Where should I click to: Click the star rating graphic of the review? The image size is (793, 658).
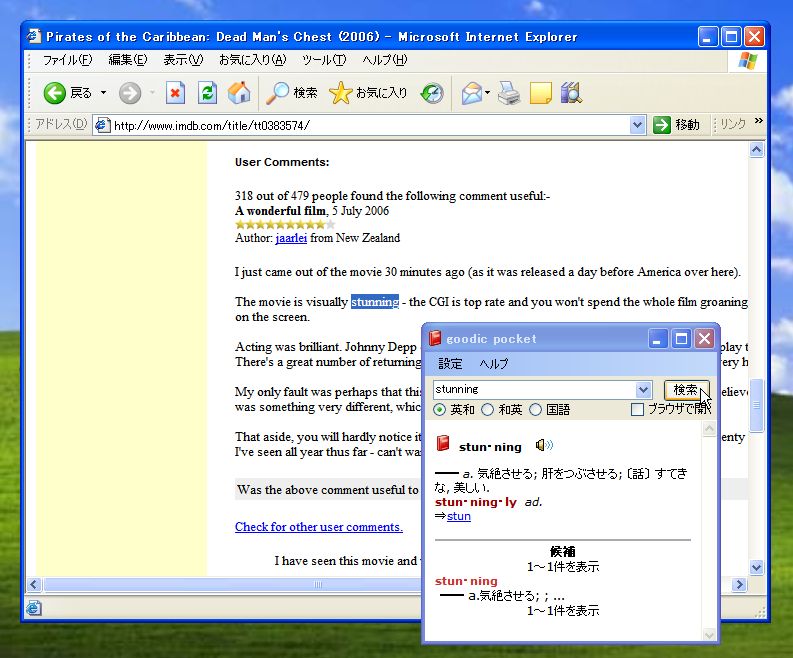coord(285,224)
